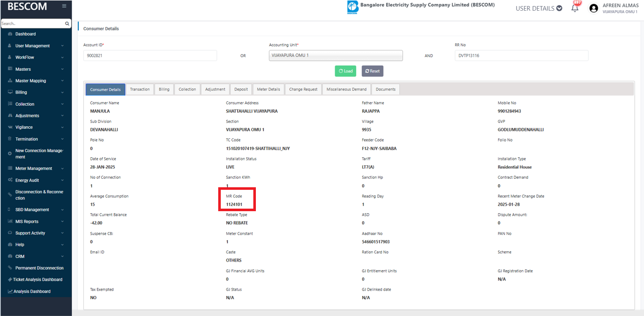Click the Reset button
Viewport: 644px width, 316px height.
point(372,71)
